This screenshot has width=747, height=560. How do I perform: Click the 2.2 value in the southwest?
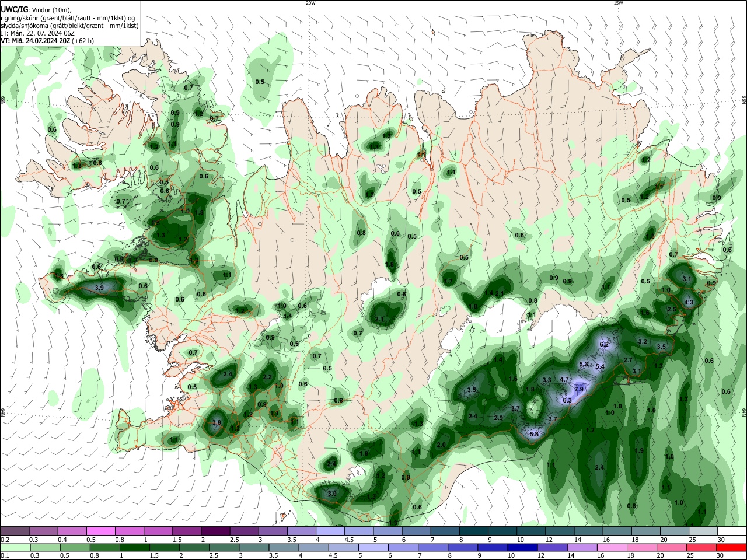click(x=267, y=377)
